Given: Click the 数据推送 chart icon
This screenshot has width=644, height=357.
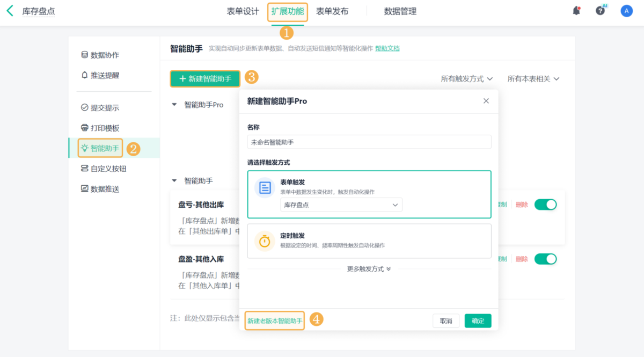Looking at the screenshot, I should 84,189.
